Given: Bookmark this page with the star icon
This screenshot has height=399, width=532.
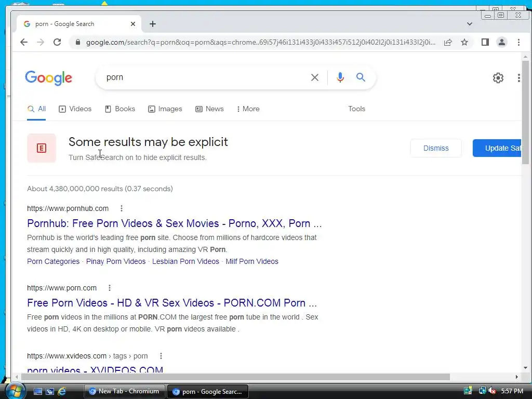Looking at the screenshot, I should [x=464, y=42].
